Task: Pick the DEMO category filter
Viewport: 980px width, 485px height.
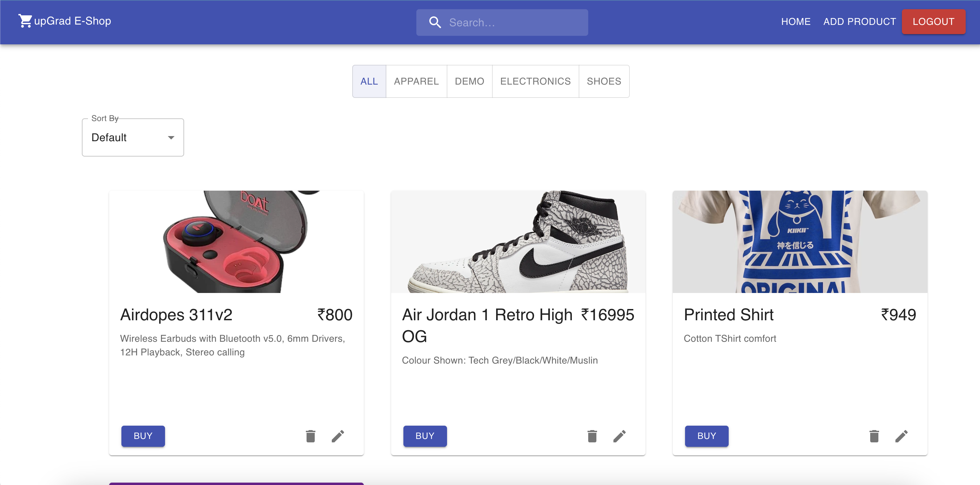Action: point(469,82)
